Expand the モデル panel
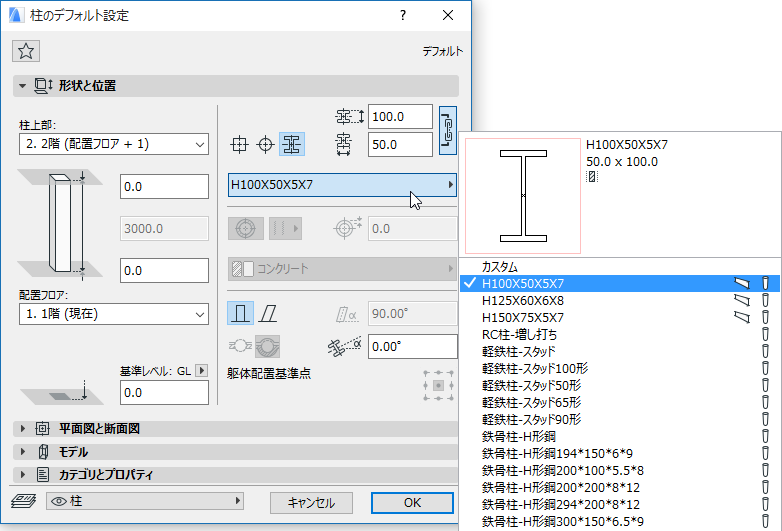The image size is (782, 531). point(22,452)
